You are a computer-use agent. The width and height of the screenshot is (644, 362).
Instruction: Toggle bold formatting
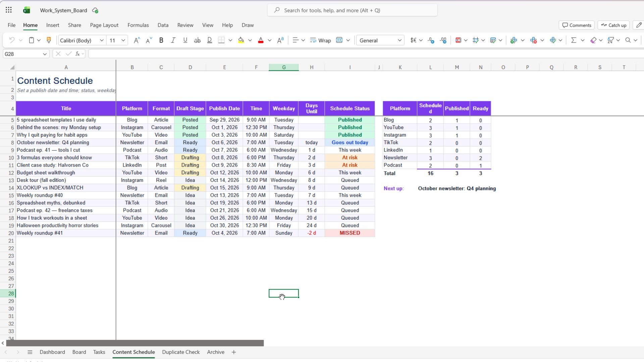161,40
